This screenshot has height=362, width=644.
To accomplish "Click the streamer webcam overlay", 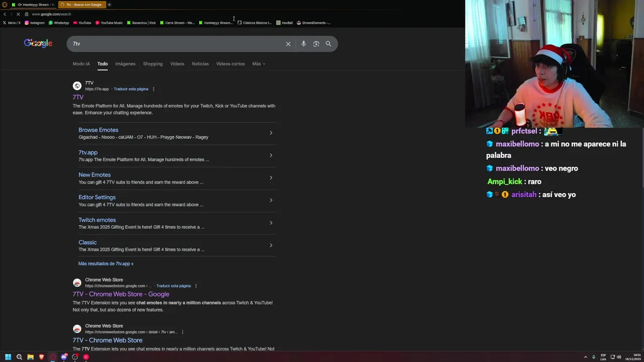I will [x=554, y=64].
